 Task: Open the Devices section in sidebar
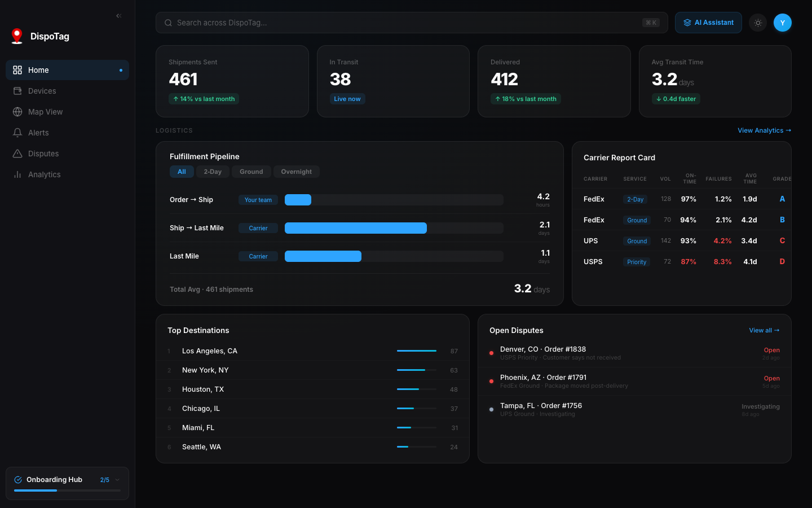coord(42,90)
